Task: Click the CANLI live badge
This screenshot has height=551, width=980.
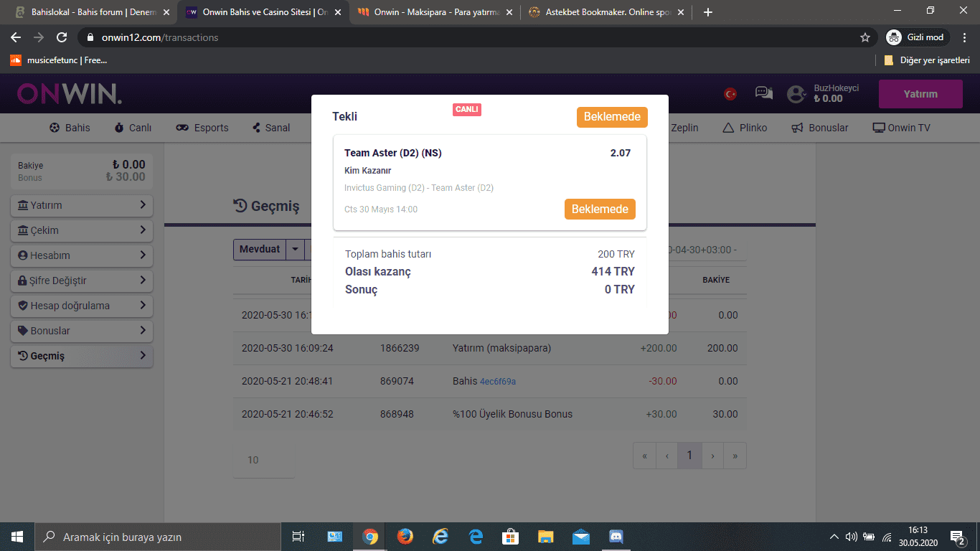Action: pos(466,110)
